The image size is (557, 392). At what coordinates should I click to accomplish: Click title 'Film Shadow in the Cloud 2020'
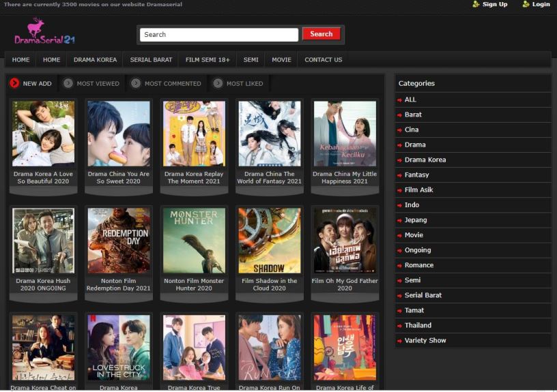coord(269,284)
